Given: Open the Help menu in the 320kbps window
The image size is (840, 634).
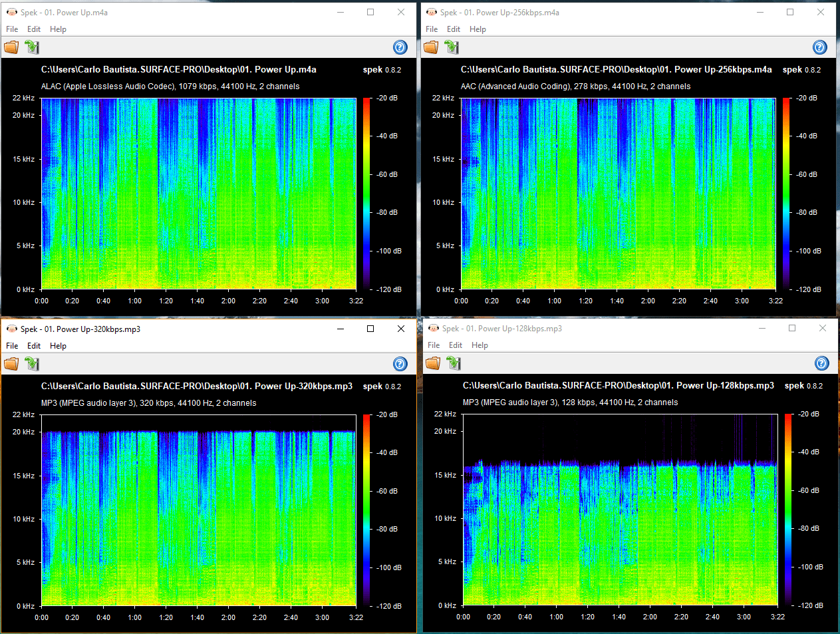Looking at the screenshot, I should 58,345.
